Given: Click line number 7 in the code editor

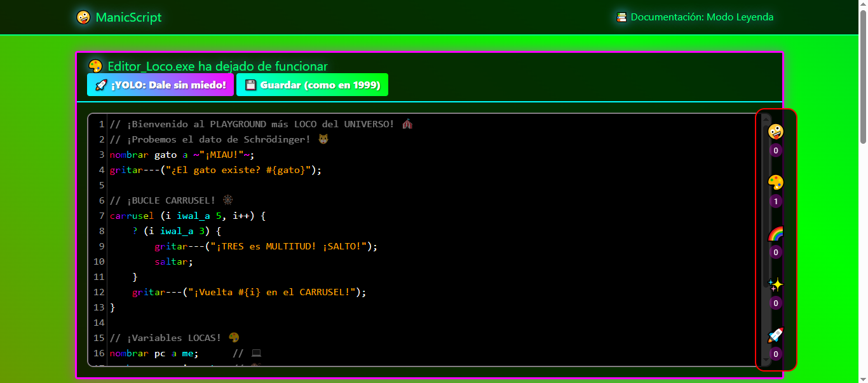Looking at the screenshot, I should (x=101, y=216).
